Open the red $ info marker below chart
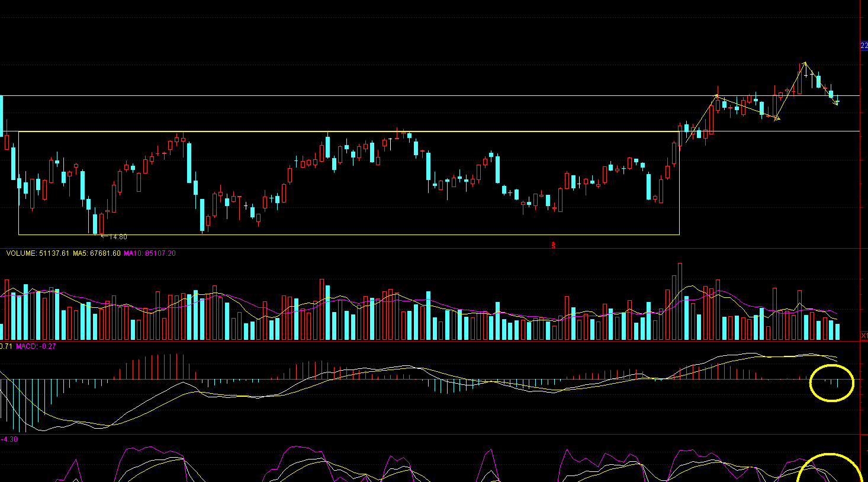 click(x=554, y=245)
